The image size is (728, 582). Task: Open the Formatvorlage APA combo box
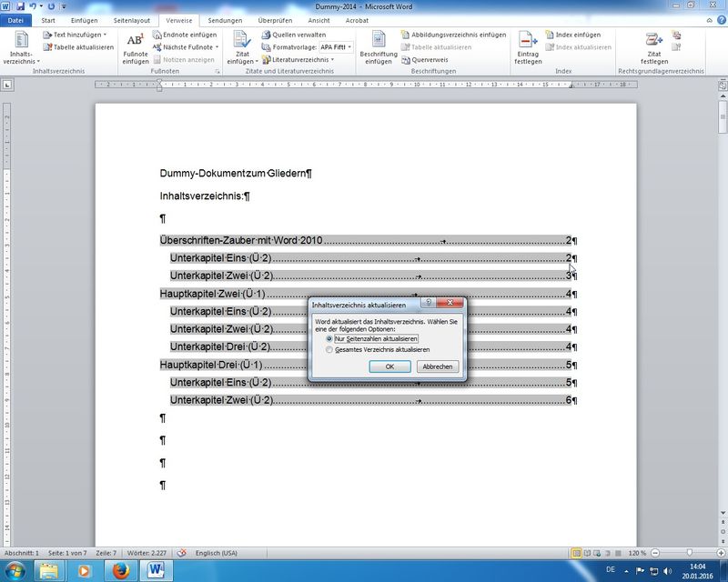click(336, 47)
